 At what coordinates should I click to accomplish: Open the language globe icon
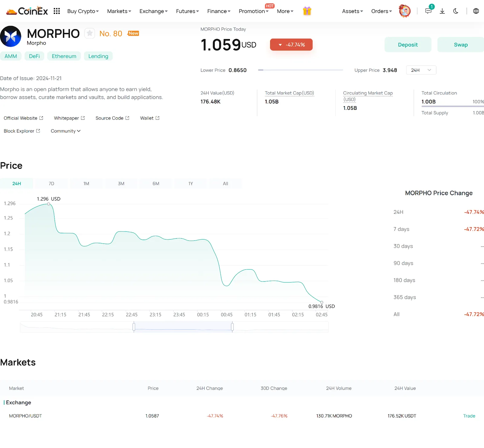tap(476, 11)
